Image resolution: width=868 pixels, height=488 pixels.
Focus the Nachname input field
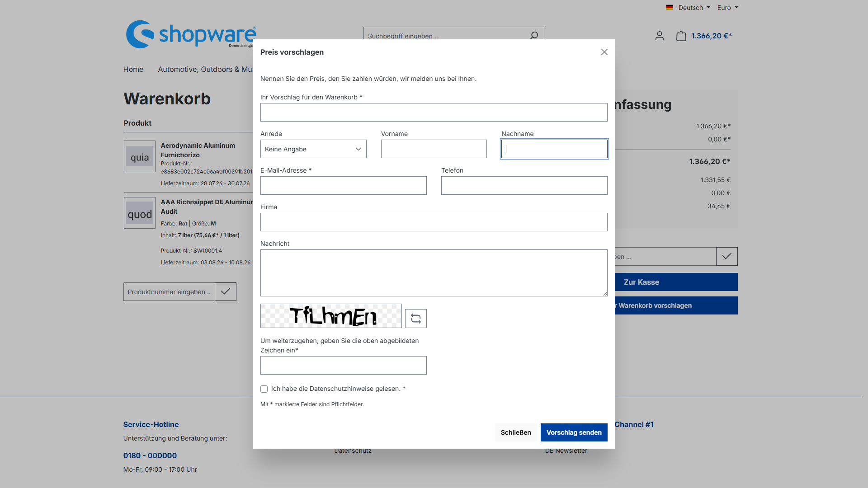click(x=554, y=149)
